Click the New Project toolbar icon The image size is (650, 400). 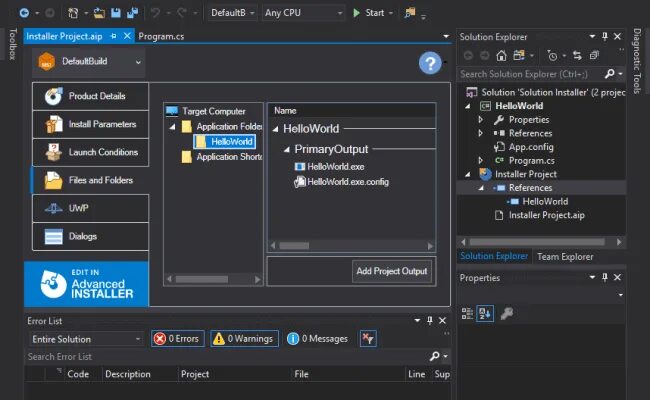point(73,13)
